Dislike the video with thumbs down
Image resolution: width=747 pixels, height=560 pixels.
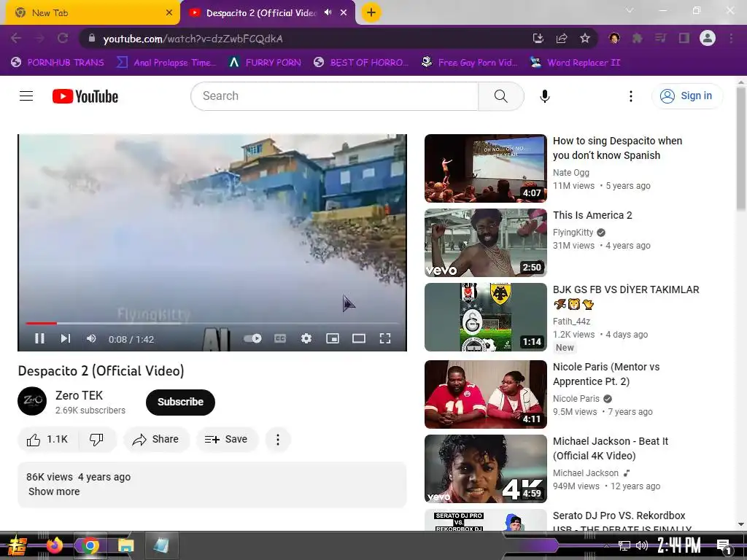pyautogui.click(x=97, y=440)
